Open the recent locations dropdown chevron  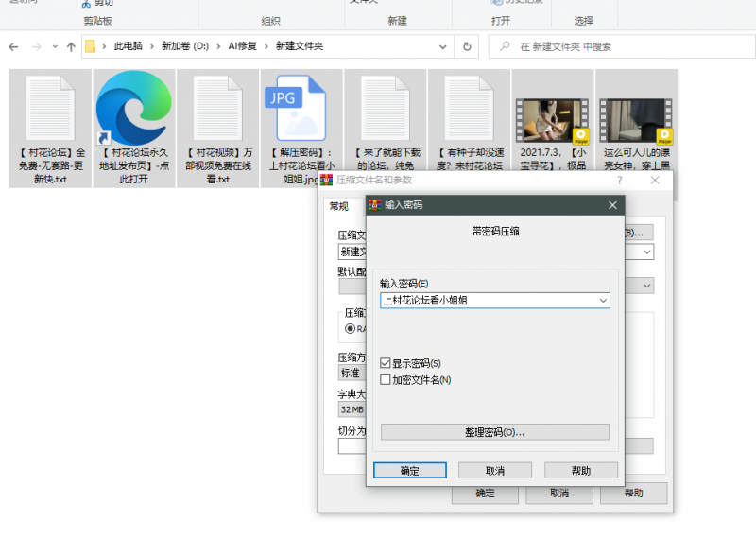click(x=55, y=46)
